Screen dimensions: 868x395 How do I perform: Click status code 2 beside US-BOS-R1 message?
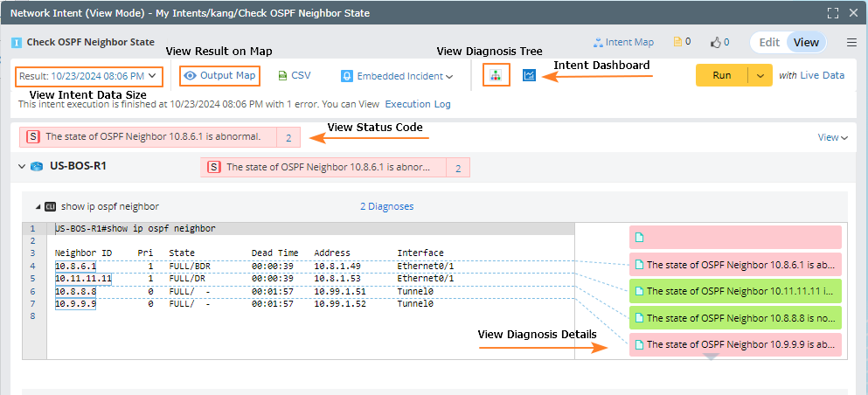(457, 167)
